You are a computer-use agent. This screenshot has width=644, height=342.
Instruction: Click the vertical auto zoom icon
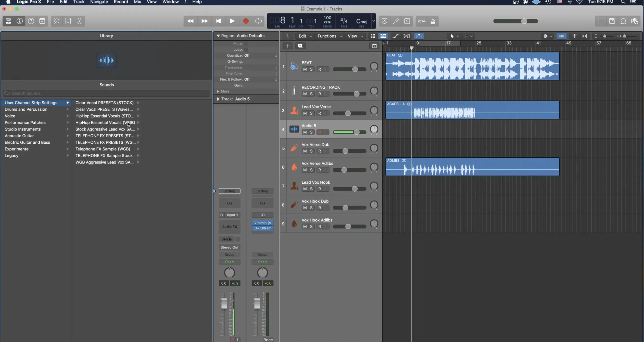coord(574,36)
